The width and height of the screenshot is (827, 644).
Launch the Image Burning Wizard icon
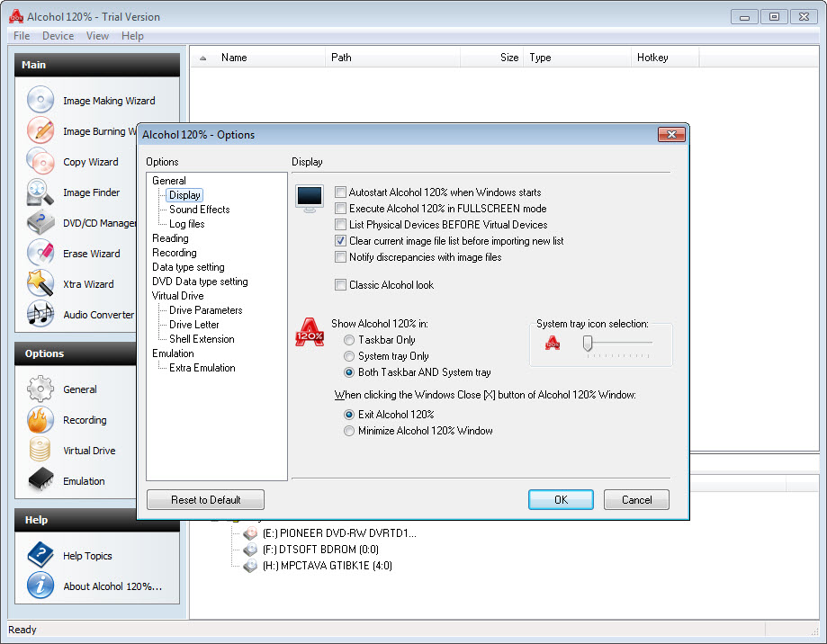click(40, 130)
